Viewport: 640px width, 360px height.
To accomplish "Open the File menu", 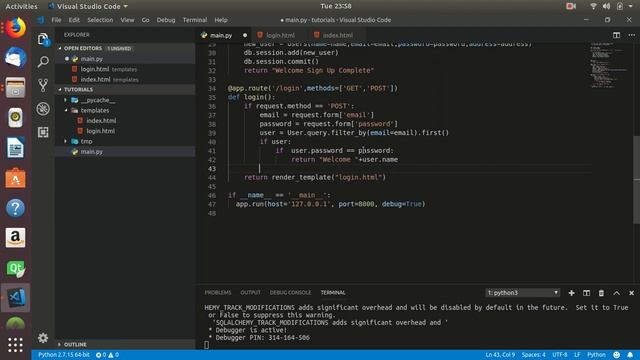I will point(56,20).
